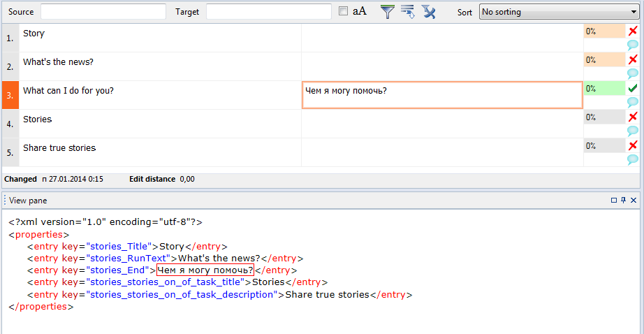Toggle the red X status on row 5
Screen dimensions: 644x334
coord(633,145)
